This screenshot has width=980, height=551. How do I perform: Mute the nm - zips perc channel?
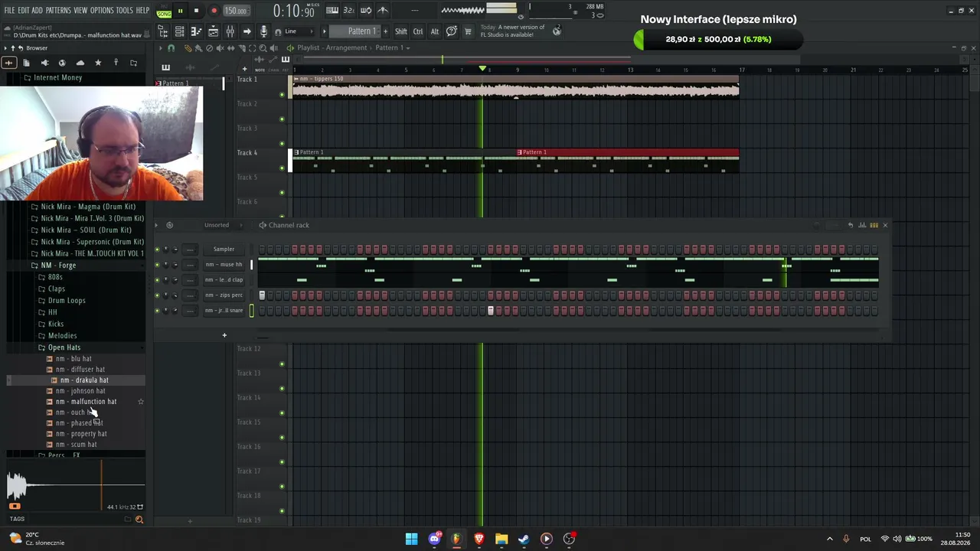[x=158, y=295]
